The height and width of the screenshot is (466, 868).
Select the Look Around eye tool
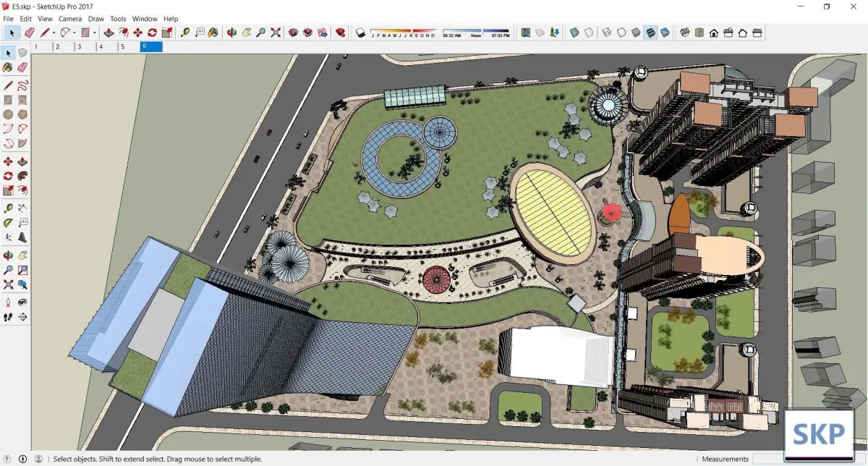tap(22, 302)
